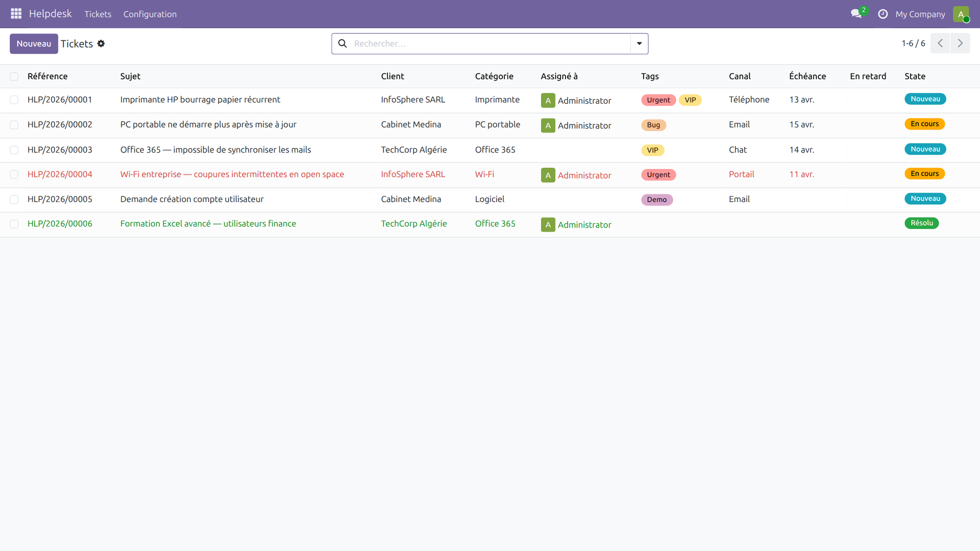Open the conversations messages icon
This screenshot has height=551, width=980.
coord(856,14)
